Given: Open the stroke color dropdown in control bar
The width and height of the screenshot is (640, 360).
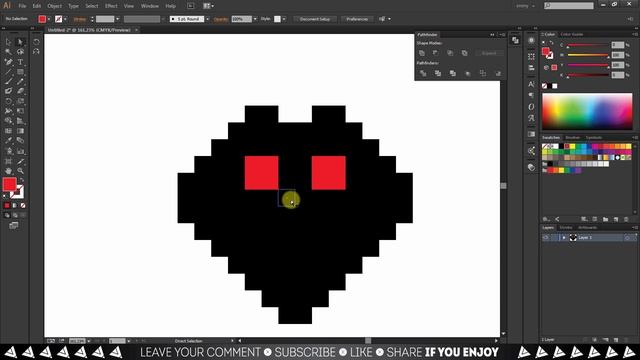Looking at the screenshot, I should (65, 19).
